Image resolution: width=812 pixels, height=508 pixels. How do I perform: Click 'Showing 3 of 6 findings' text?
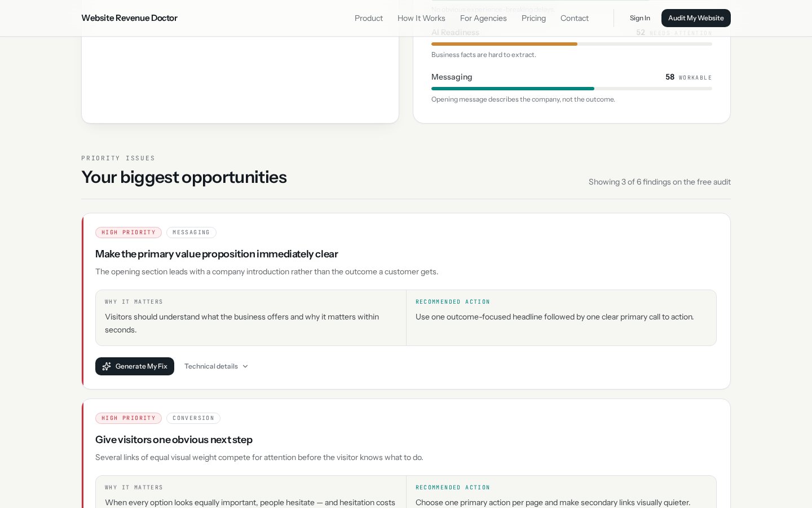(660, 182)
